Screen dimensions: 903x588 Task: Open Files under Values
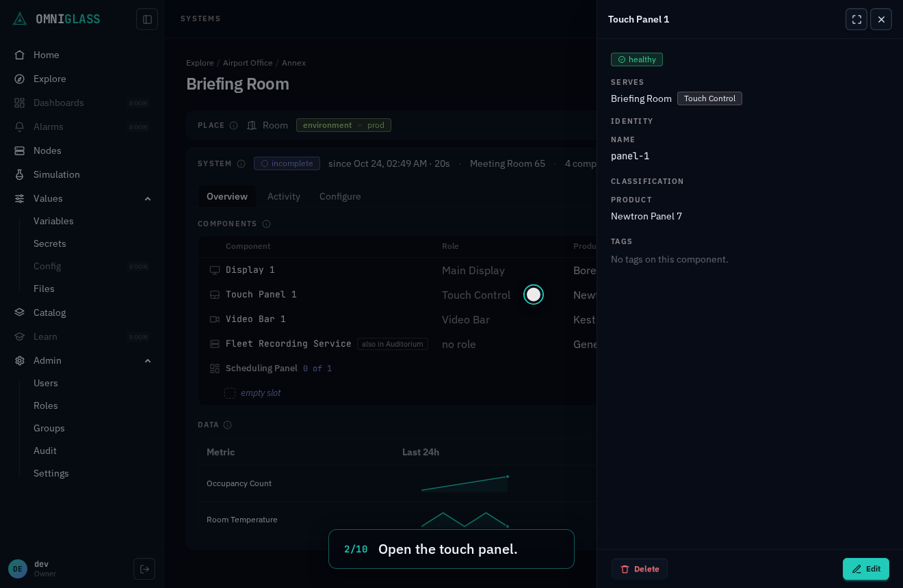click(44, 289)
